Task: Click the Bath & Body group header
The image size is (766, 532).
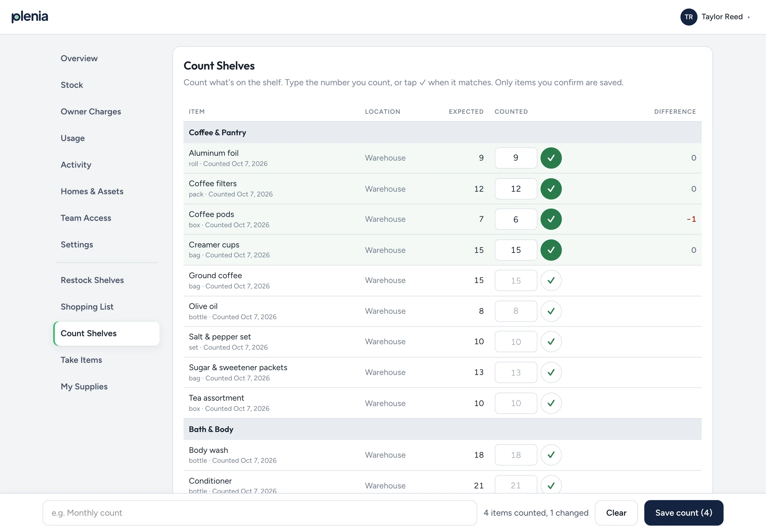Action: click(442, 429)
